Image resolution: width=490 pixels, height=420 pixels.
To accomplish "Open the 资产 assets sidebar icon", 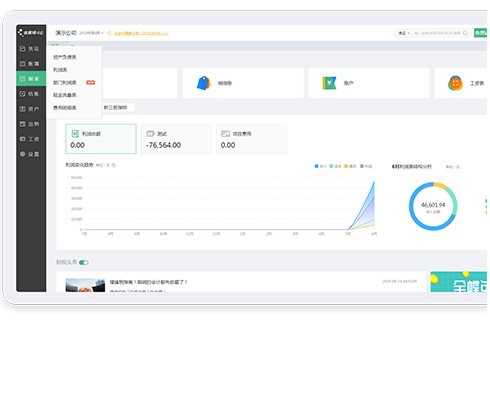I will (23, 109).
